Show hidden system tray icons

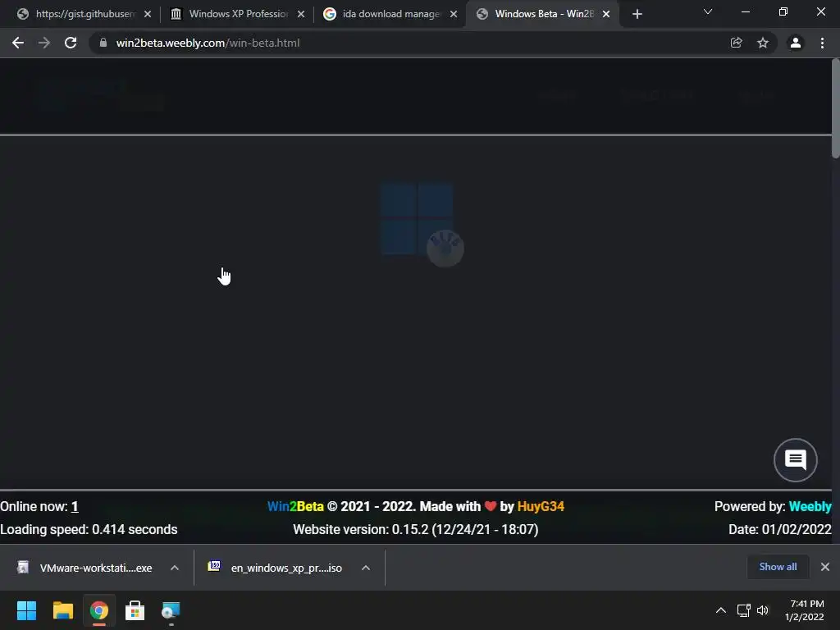[x=721, y=610]
